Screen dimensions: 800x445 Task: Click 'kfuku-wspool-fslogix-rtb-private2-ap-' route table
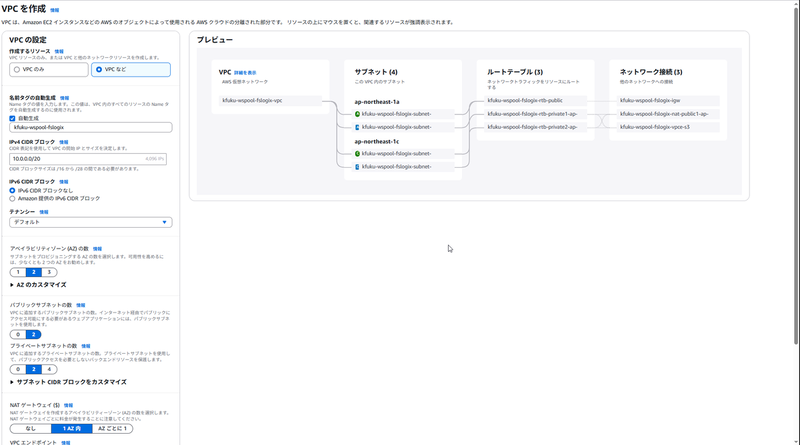click(536, 127)
